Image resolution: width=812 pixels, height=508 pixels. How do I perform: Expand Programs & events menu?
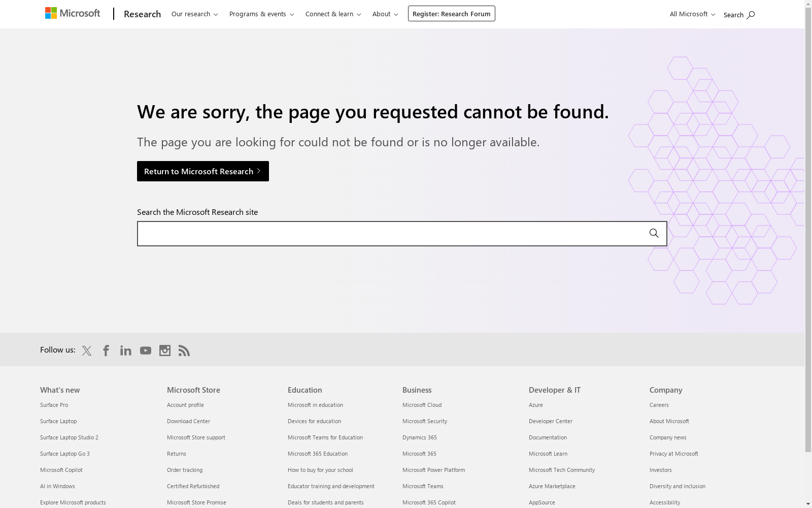(262, 14)
